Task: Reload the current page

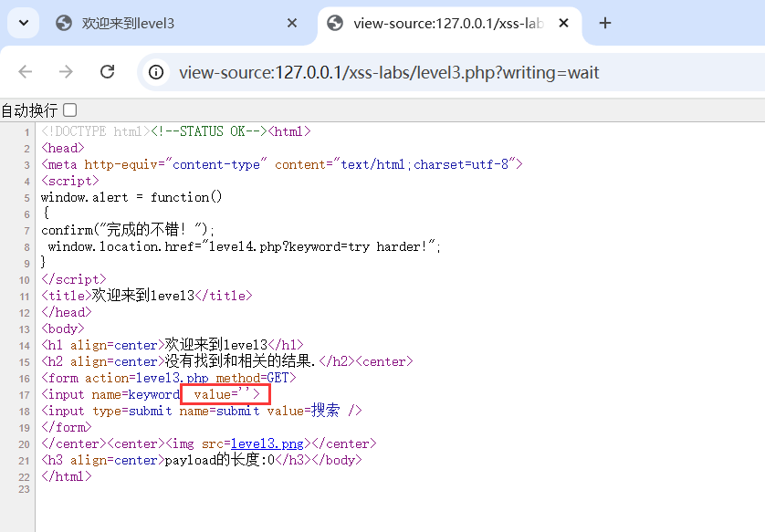Action: coord(107,72)
